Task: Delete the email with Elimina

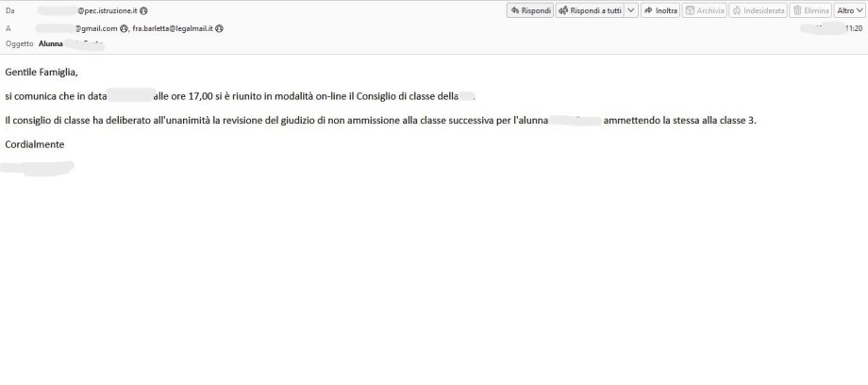Action: tap(810, 10)
